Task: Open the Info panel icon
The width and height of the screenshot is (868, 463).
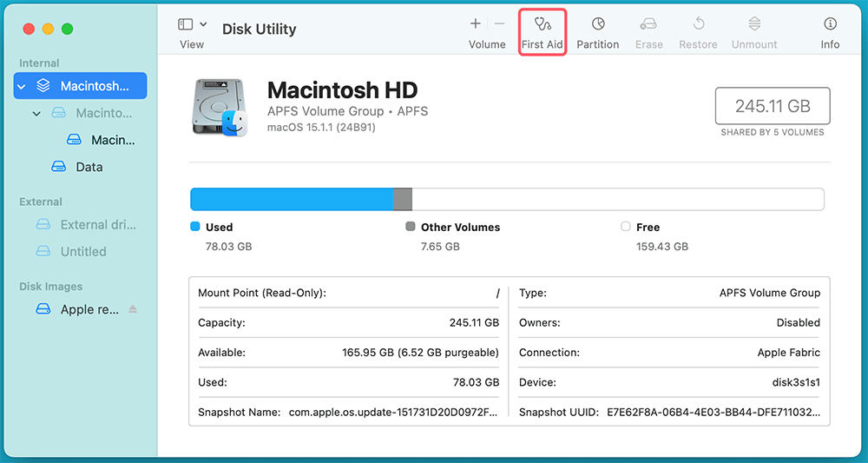Action: (830, 23)
